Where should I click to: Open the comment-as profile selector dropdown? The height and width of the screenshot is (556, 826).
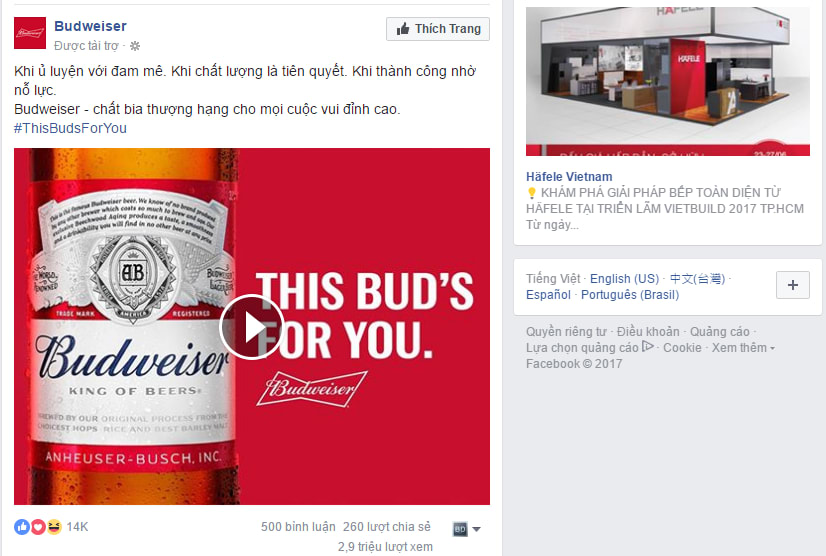(x=467, y=529)
